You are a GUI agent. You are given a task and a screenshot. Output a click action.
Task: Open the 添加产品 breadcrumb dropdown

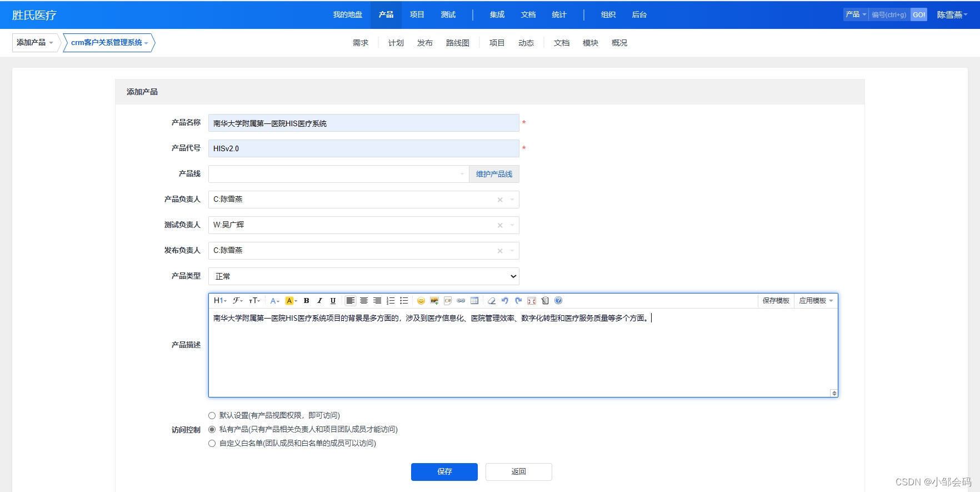pos(35,43)
